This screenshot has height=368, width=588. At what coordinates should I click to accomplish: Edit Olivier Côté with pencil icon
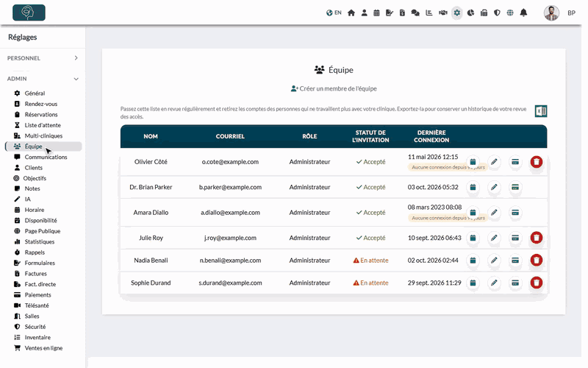coord(494,162)
